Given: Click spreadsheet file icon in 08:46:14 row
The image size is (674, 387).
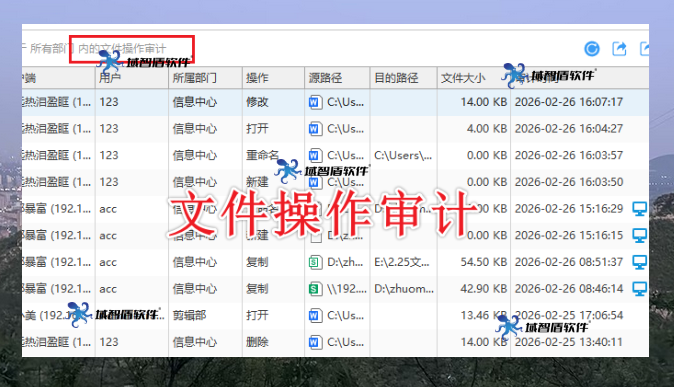Looking at the screenshot, I should [315, 289].
